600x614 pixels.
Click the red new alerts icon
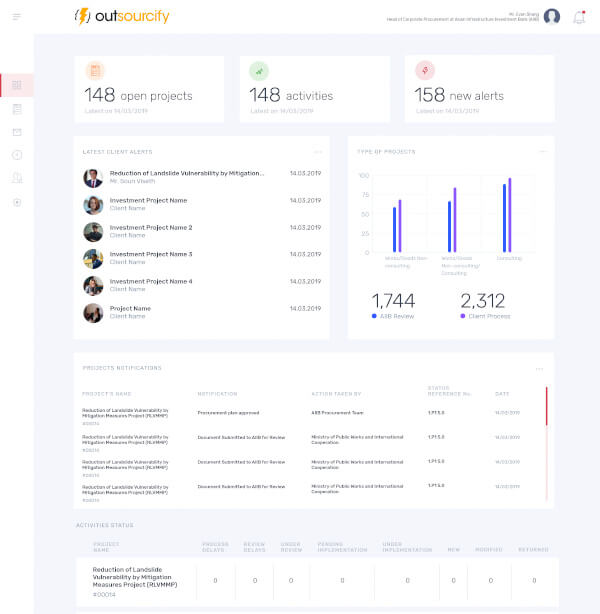click(x=424, y=70)
